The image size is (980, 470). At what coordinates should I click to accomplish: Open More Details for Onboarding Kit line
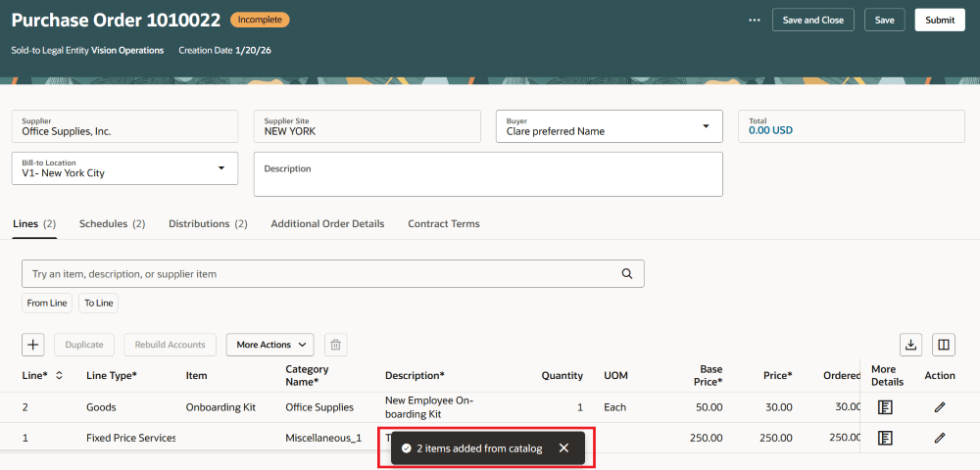(x=885, y=407)
